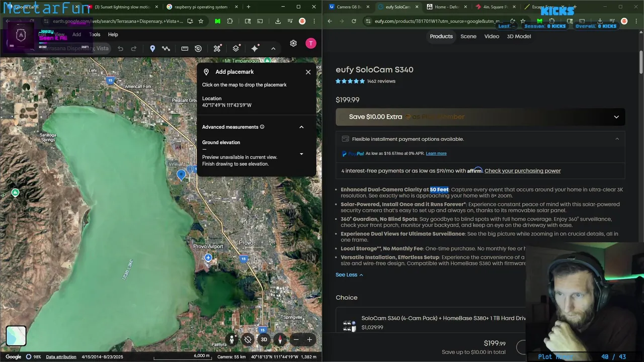Go back in the eufy browser window
Image resolution: width=644 pixels, height=362 pixels.
[x=330, y=21]
